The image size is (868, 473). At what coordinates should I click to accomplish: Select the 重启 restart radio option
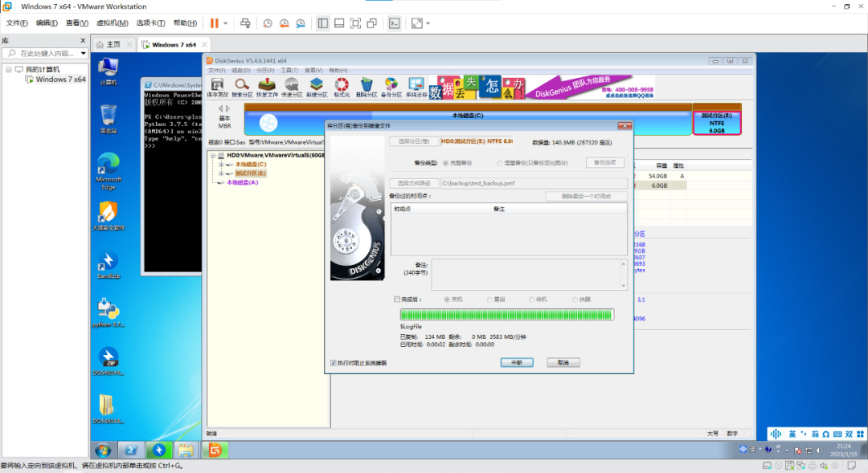(x=489, y=300)
